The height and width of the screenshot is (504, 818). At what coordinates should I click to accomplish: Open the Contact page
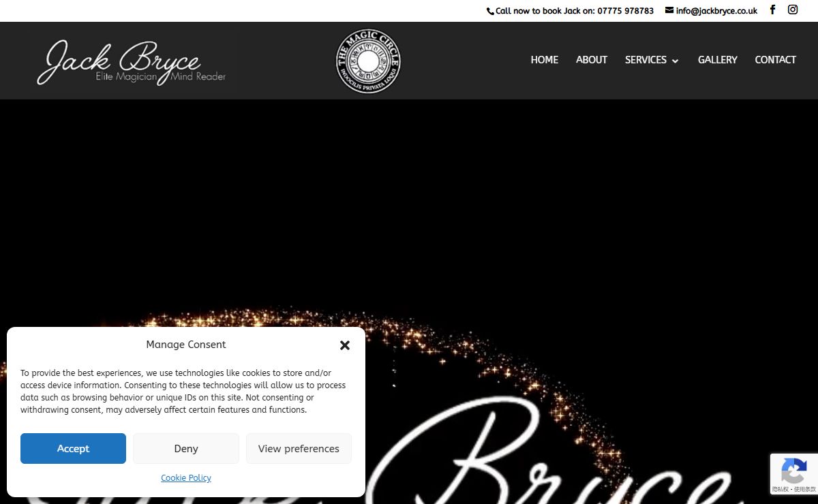point(776,60)
